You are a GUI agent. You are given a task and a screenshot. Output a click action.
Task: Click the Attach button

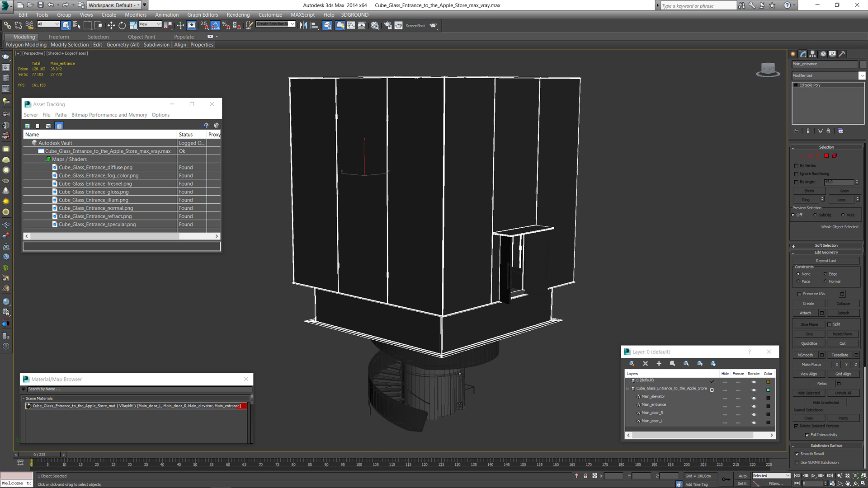point(805,313)
